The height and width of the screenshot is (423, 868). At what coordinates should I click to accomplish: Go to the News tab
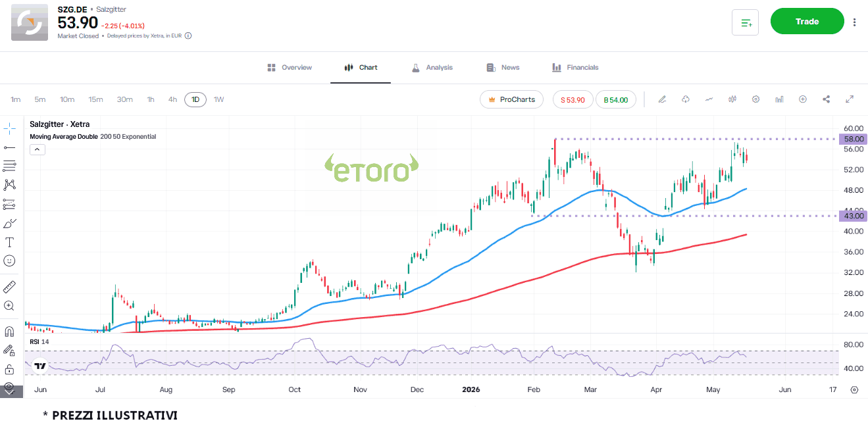pyautogui.click(x=503, y=68)
